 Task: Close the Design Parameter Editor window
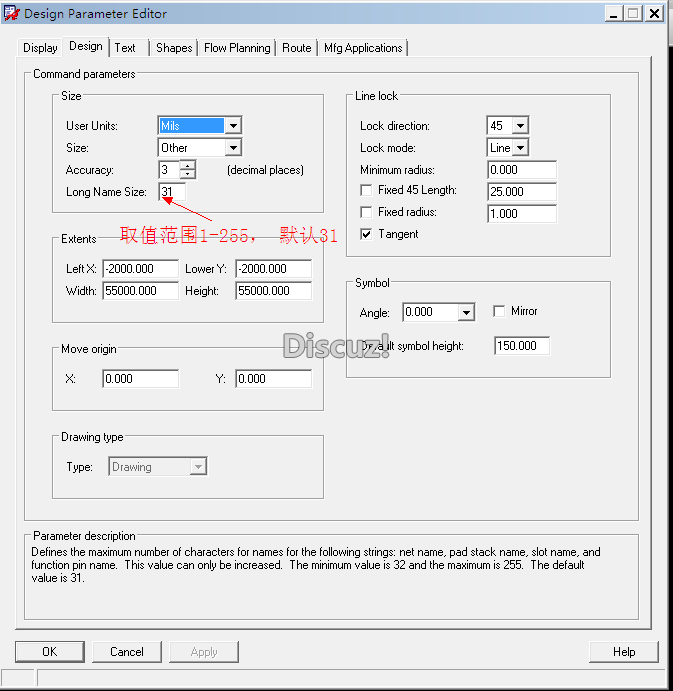pyautogui.click(x=654, y=14)
